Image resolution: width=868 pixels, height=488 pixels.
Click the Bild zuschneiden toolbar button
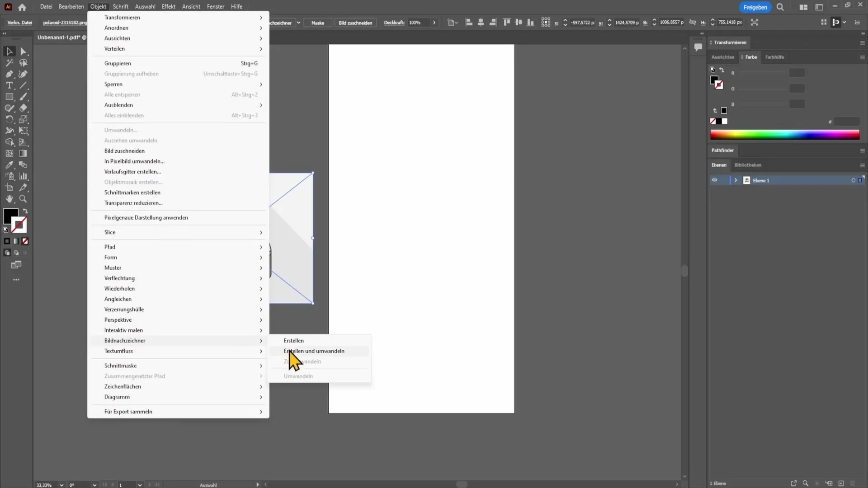pyautogui.click(x=355, y=23)
